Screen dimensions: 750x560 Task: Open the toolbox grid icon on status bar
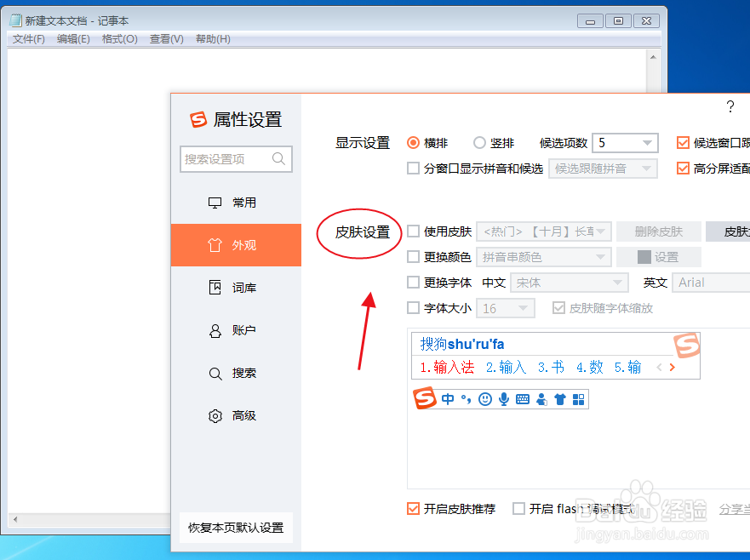(579, 399)
